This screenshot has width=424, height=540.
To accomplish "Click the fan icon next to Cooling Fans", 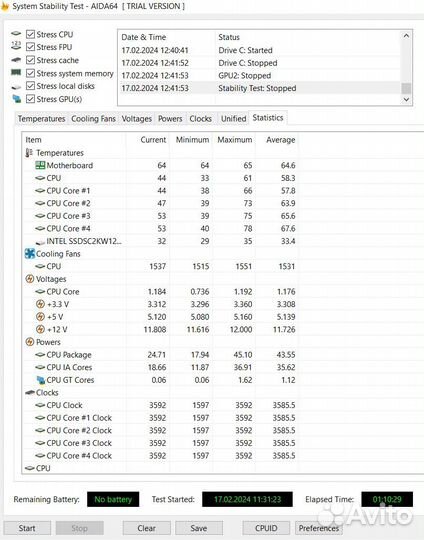I will pyautogui.click(x=30, y=254).
